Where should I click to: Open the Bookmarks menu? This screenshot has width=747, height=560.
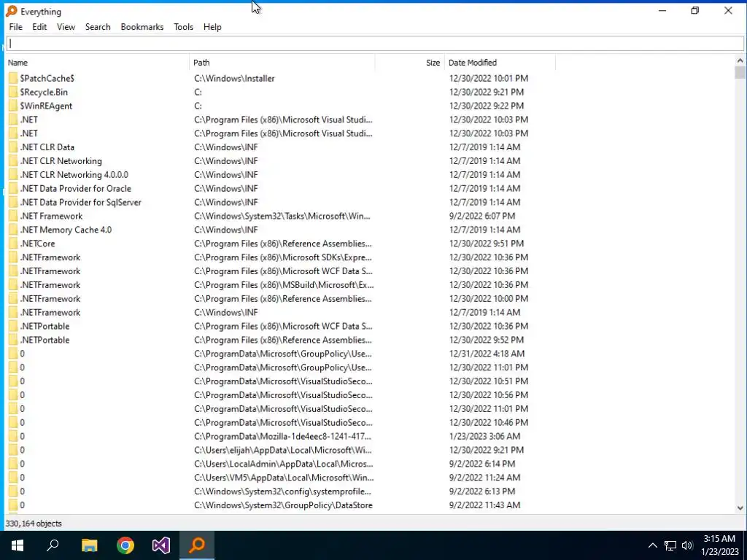click(x=142, y=27)
